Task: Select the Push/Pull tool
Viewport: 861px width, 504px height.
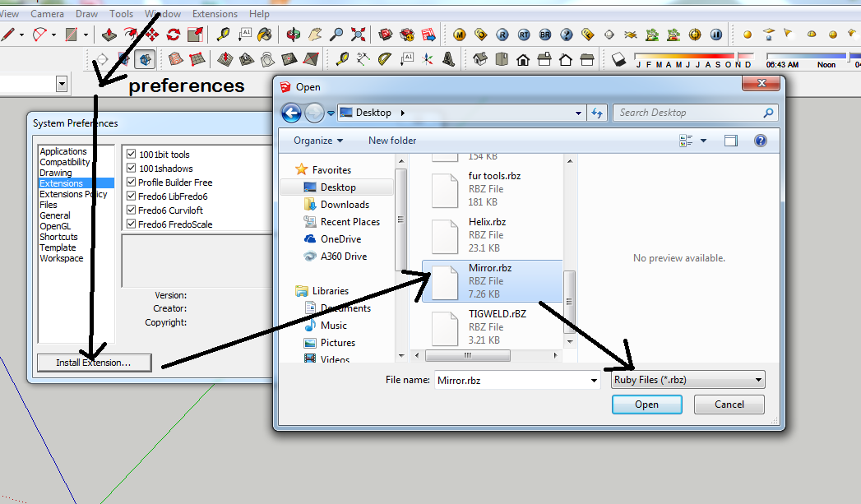Action: [109, 35]
